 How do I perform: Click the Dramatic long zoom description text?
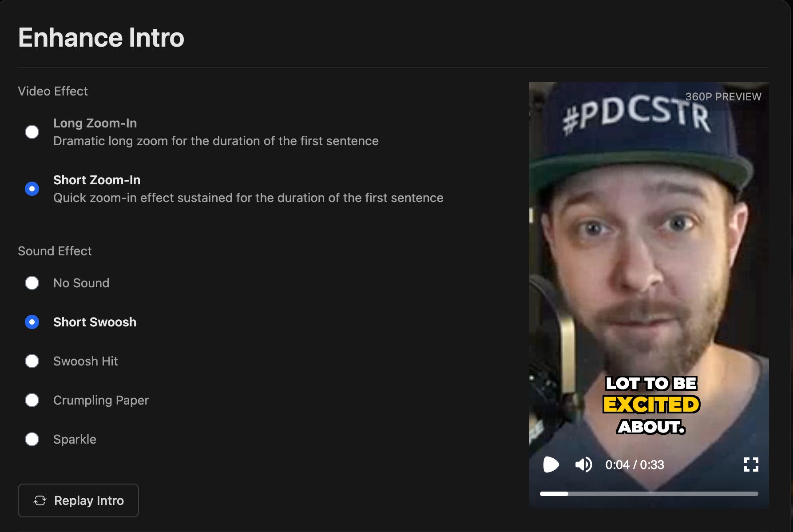pyautogui.click(x=216, y=141)
